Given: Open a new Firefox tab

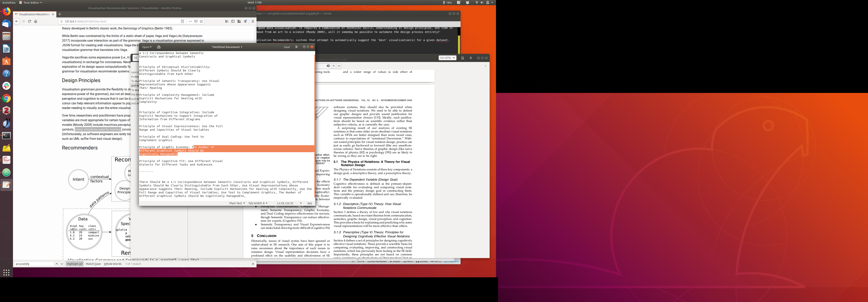Looking at the screenshot, I should (x=60, y=14).
